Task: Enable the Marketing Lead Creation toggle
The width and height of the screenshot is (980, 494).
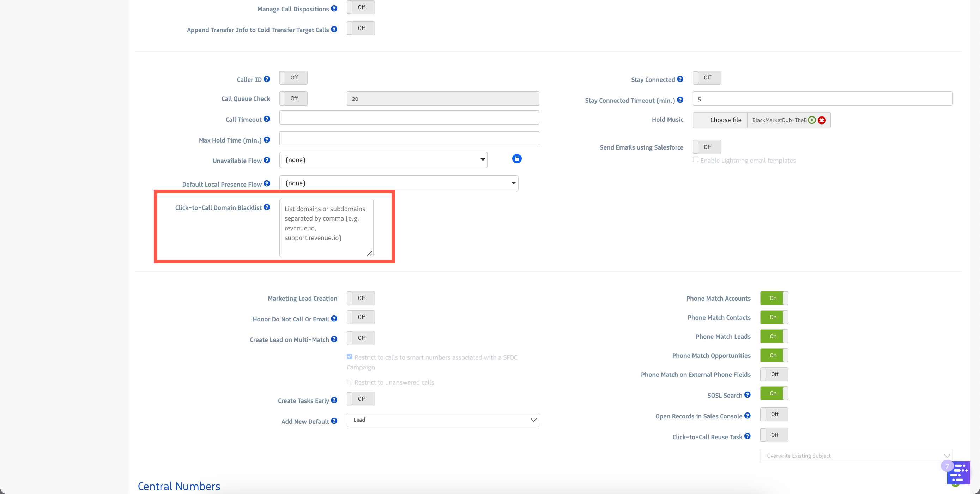Action: (360, 298)
